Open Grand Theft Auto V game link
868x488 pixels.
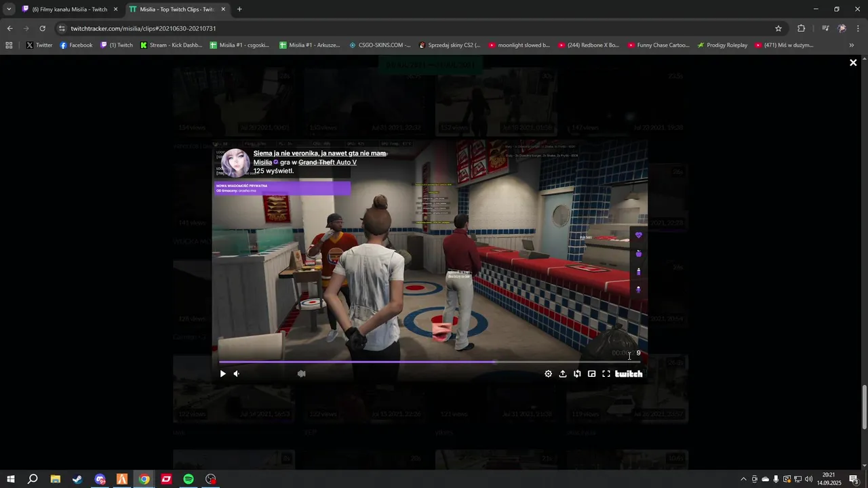pos(328,162)
